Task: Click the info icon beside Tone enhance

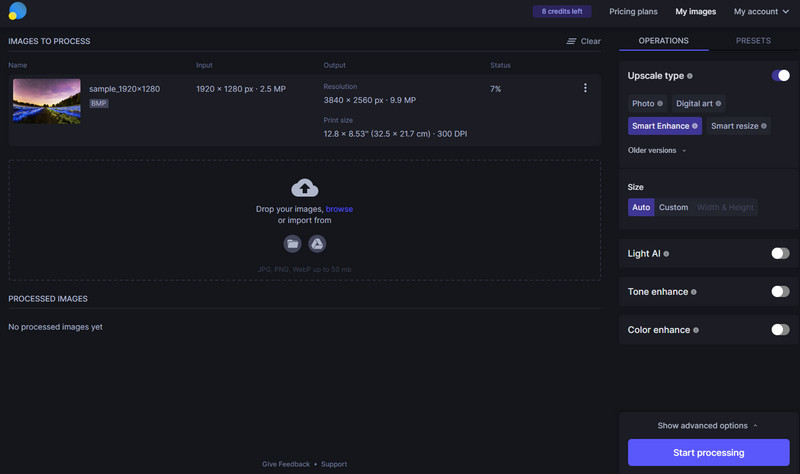Action: pos(694,292)
